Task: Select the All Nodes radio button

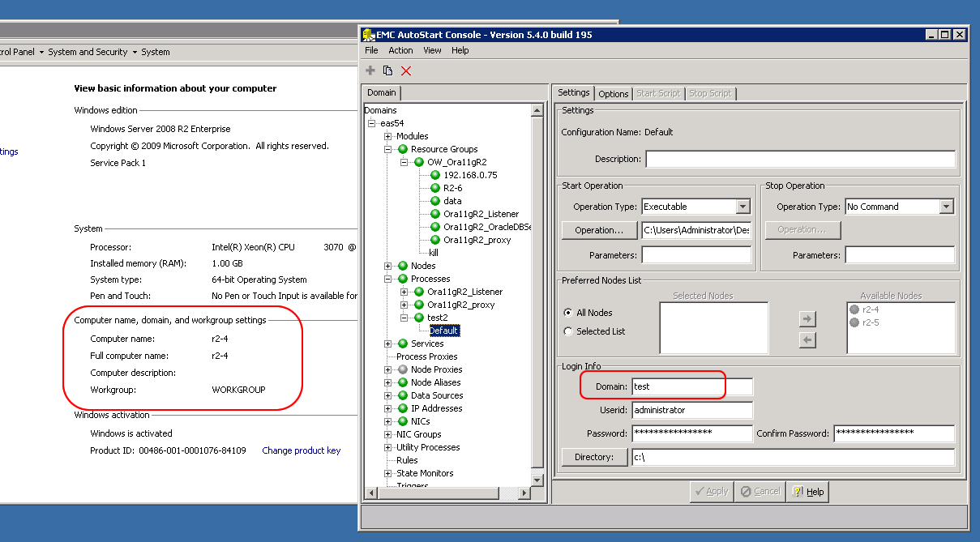Action: 568,313
